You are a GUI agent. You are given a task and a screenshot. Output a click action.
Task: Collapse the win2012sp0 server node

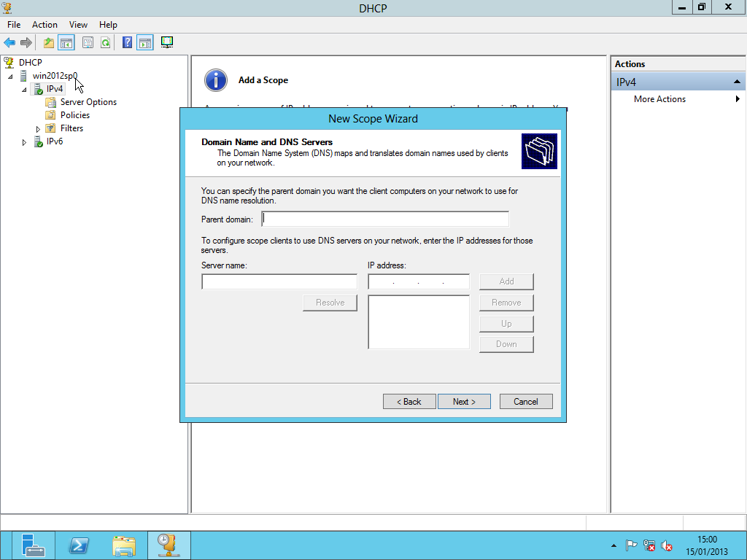pos(10,77)
